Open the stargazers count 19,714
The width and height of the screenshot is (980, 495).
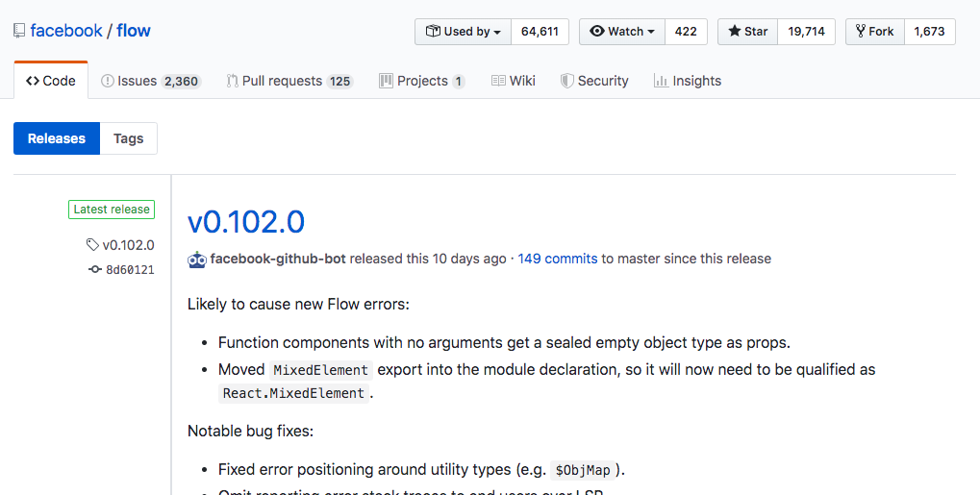click(806, 32)
